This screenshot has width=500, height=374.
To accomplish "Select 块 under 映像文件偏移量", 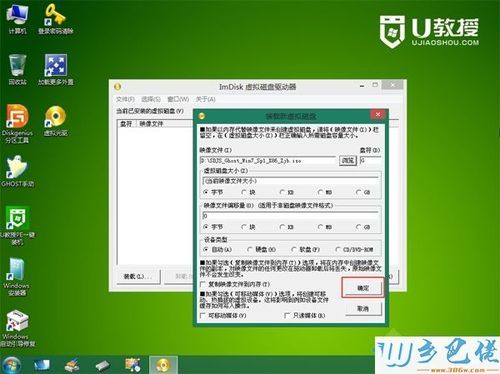I will pyautogui.click(x=249, y=227).
